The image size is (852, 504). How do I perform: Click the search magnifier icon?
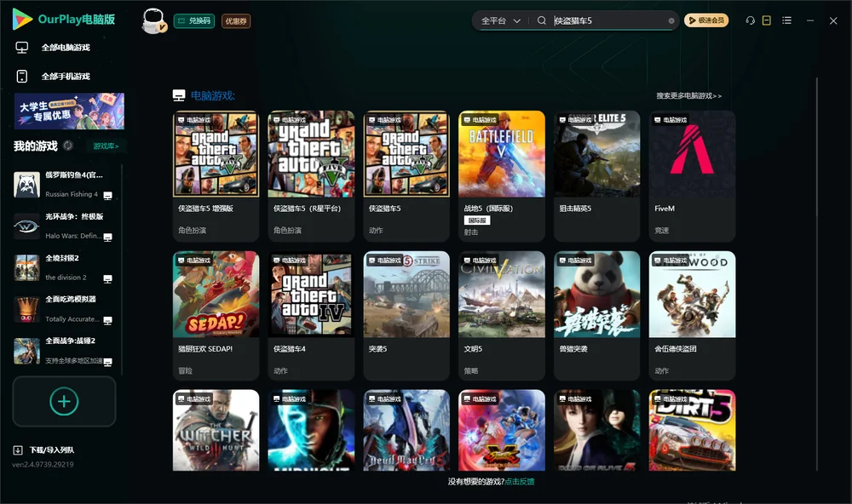541,20
